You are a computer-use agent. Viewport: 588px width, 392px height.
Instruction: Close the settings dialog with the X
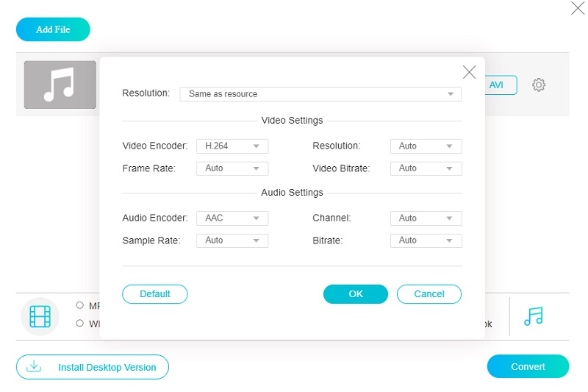coord(469,72)
